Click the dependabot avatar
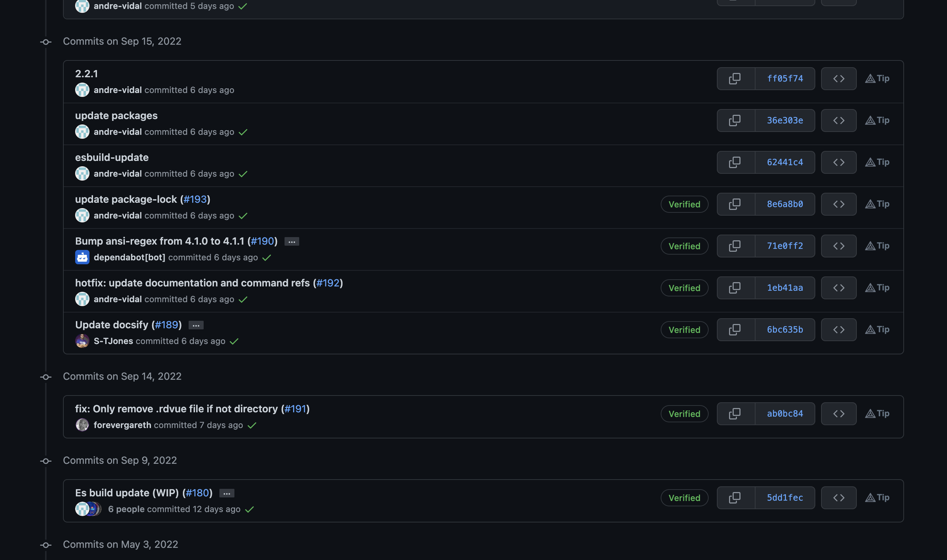Viewport: 947px width, 560px height. point(82,257)
